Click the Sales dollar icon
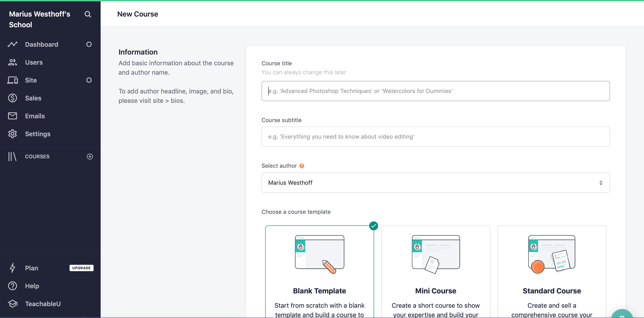 click(x=13, y=98)
